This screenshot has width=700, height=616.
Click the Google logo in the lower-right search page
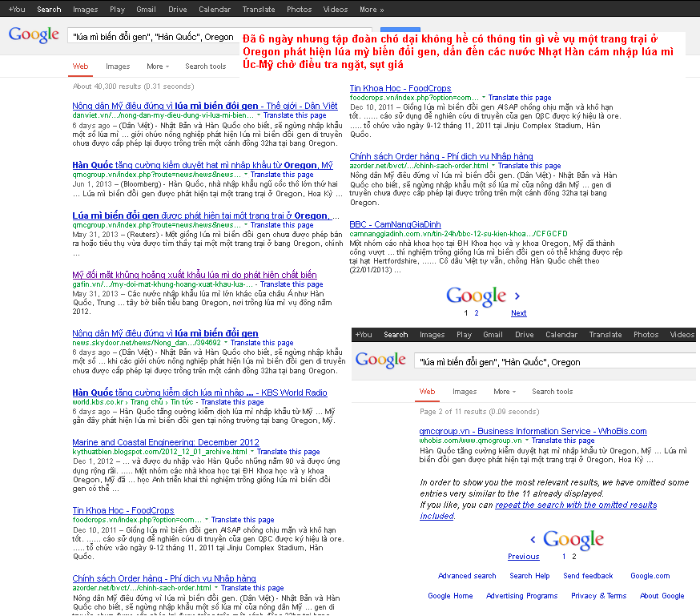[380, 360]
